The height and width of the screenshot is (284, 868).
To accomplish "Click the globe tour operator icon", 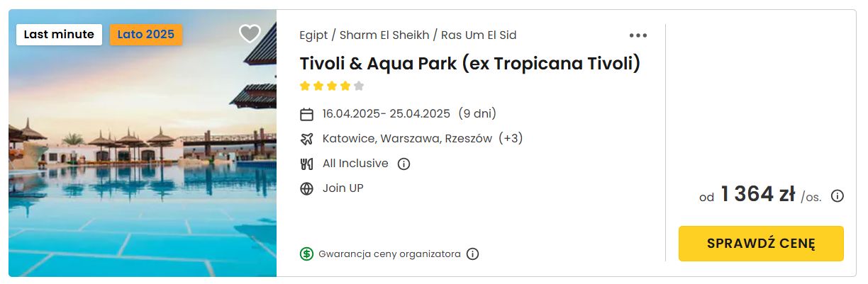I will click(306, 188).
